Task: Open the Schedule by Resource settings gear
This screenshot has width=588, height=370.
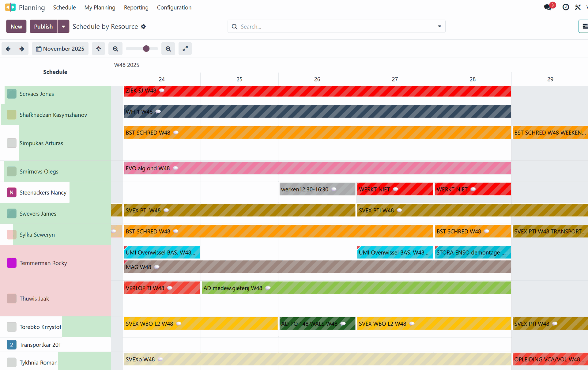Action: pos(143,26)
